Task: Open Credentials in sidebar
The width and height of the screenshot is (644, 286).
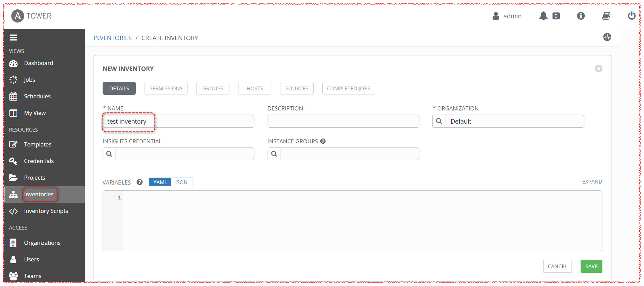Action: [x=39, y=161]
